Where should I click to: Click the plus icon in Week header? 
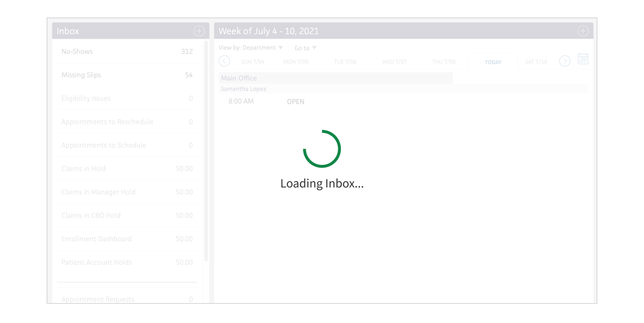pyautogui.click(x=583, y=31)
